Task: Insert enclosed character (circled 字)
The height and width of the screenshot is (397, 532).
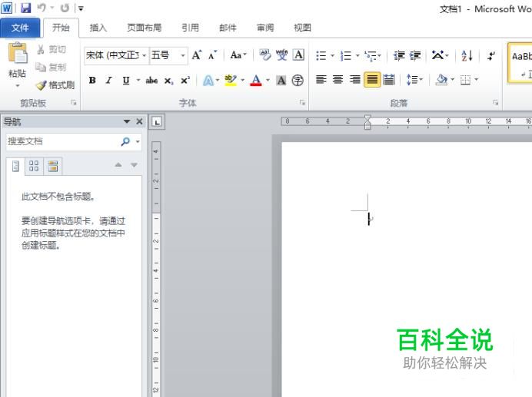Action: tap(298, 81)
